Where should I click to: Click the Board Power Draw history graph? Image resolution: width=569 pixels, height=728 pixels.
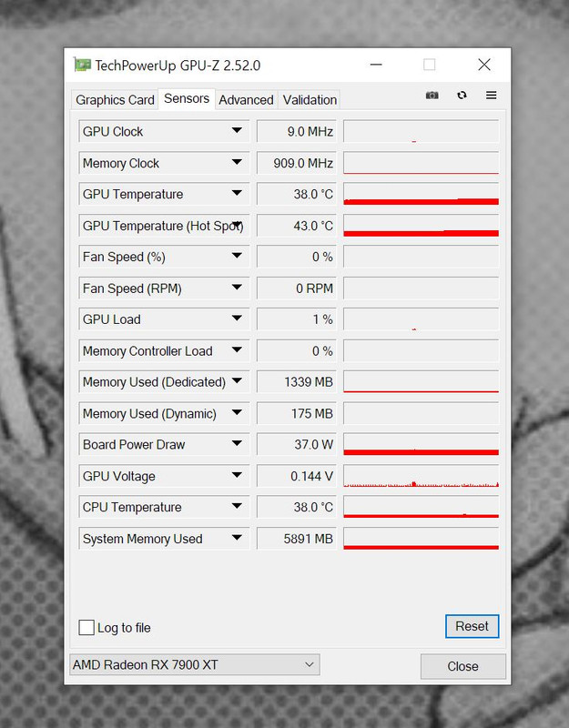click(x=421, y=445)
